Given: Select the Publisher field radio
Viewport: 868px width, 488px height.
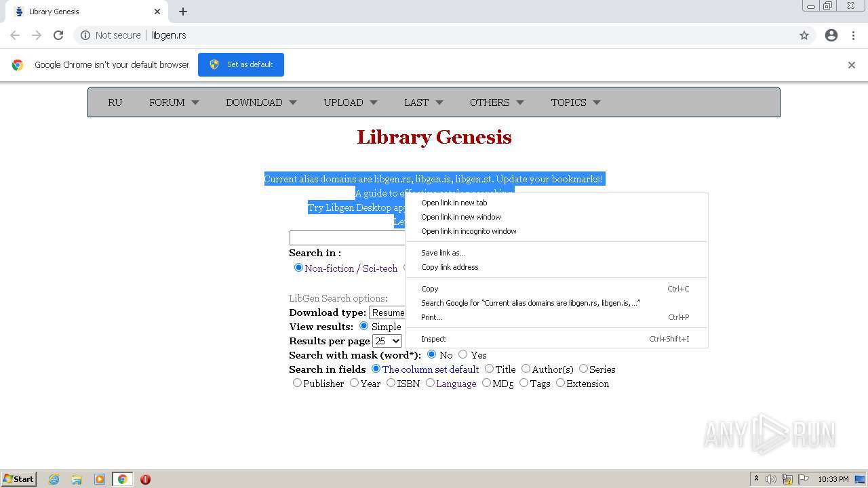Looking at the screenshot, I should tap(298, 383).
